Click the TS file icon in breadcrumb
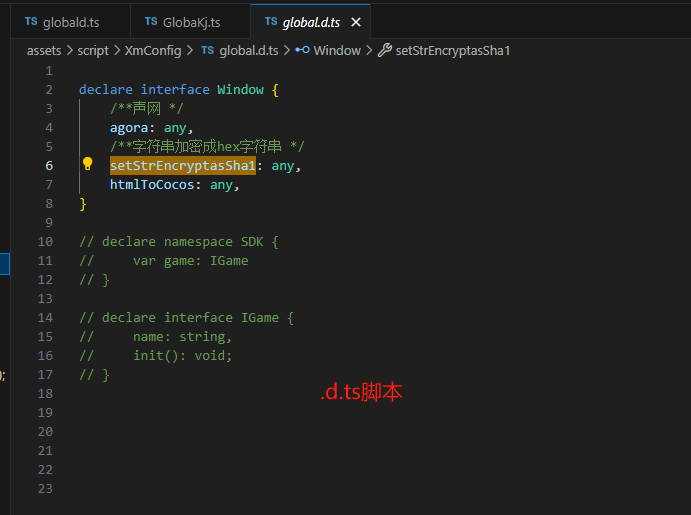This screenshot has width=691, height=515. tap(208, 50)
